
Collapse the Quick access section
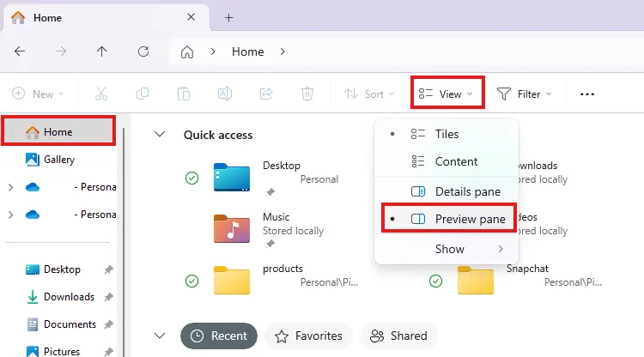tap(160, 134)
